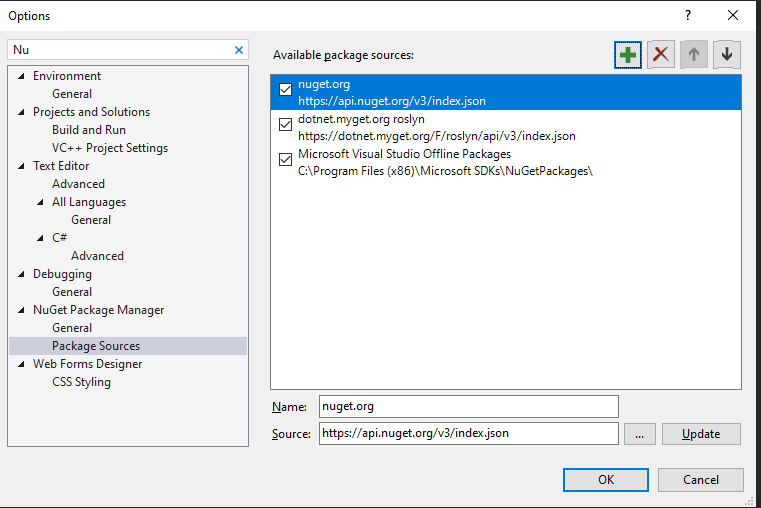The height and width of the screenshot is (508, 761).
Task: Select VC++ Project Settings in the tree
Action: [x=110, y=148]
